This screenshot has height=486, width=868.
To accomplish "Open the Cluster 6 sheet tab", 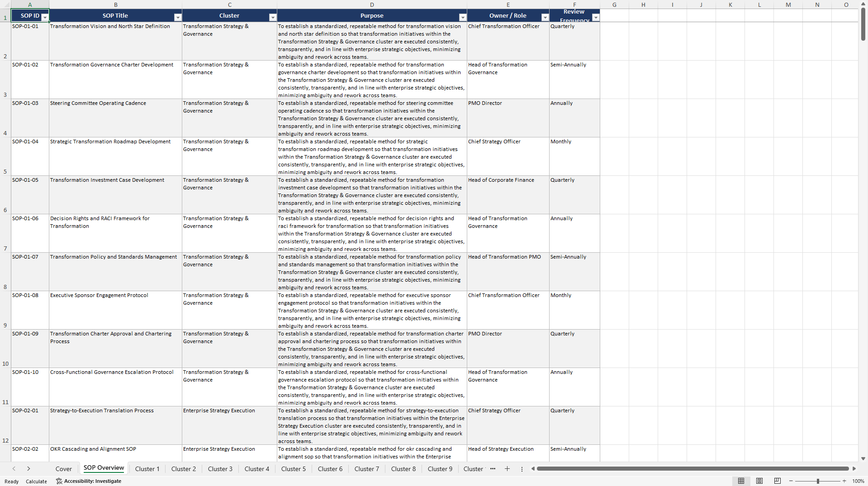I will (x=330, y=469).
